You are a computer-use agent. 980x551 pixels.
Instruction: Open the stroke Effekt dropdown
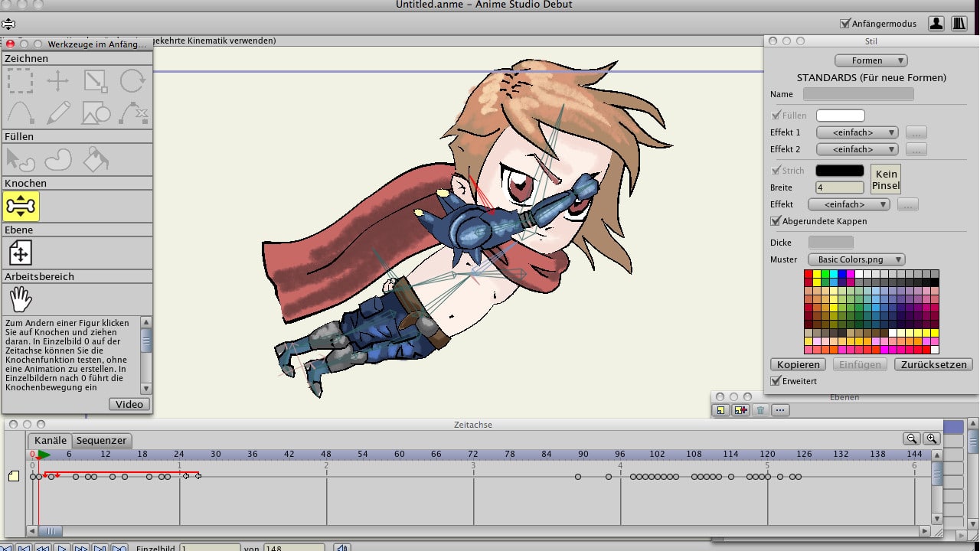(848, 204)
